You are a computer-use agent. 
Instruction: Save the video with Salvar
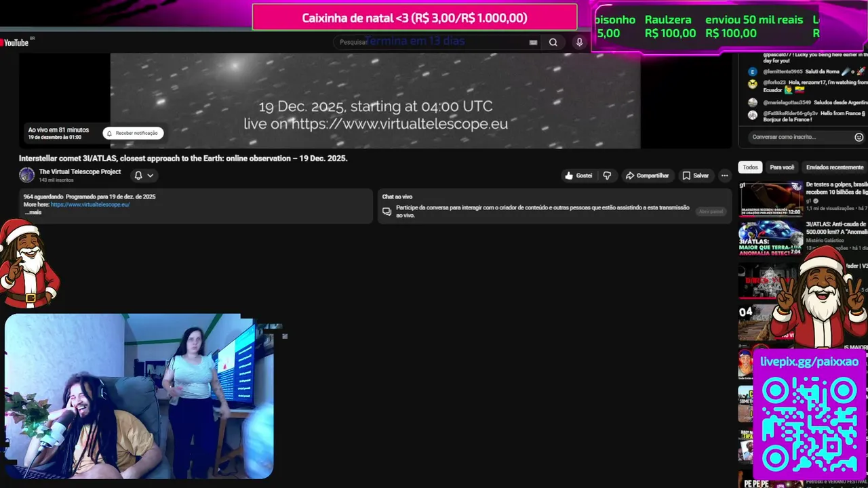tap(696, 176)
